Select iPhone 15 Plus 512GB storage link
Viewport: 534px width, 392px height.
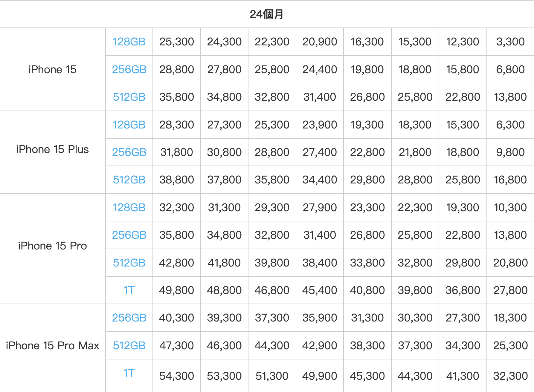pos(129,180)
